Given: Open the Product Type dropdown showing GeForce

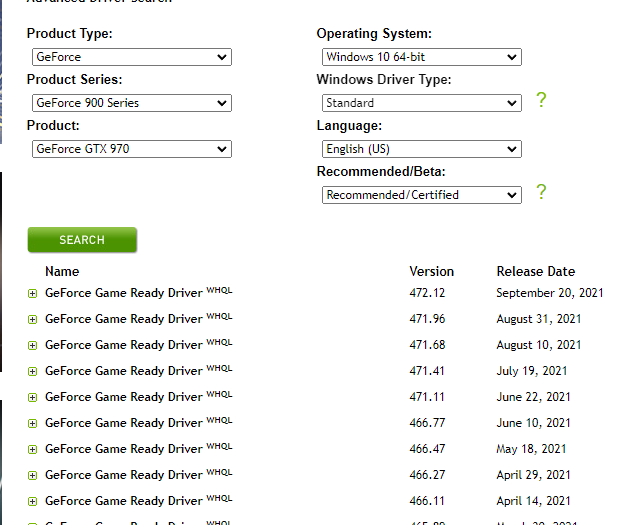Looking at the screenshot, I should tap(132, 57).
